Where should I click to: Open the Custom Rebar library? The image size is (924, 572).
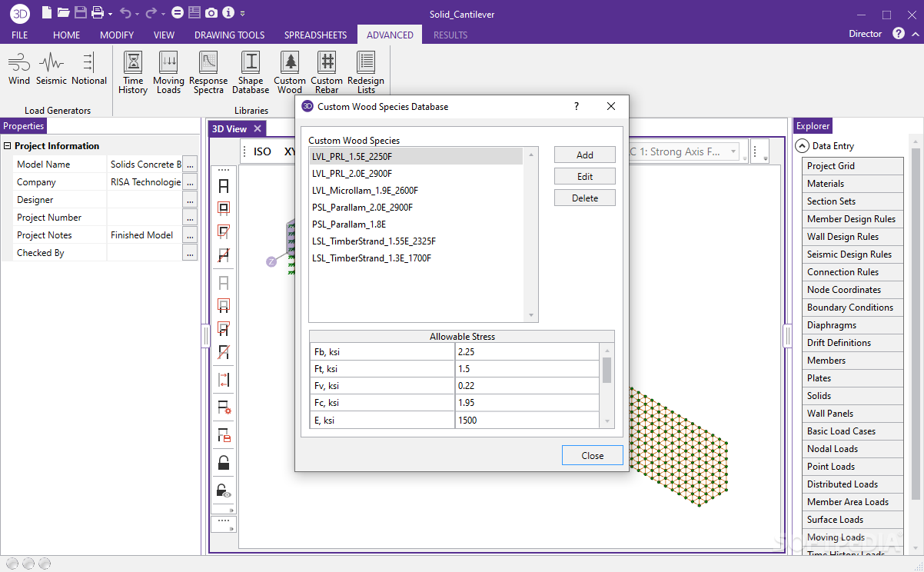(327, 72)
